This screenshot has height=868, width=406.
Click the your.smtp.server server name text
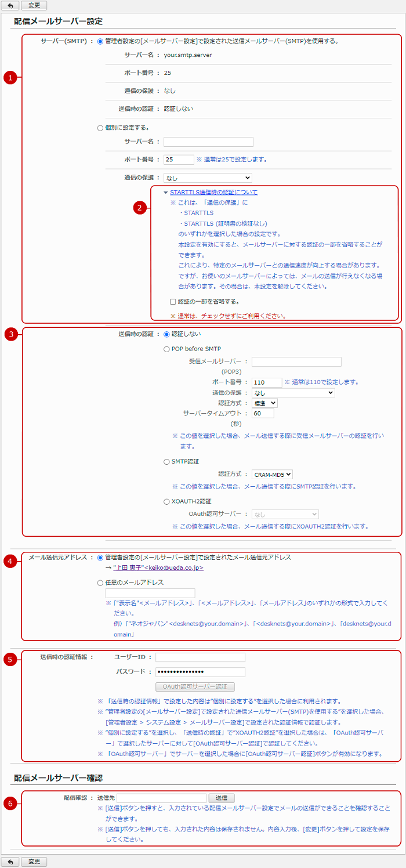[188, 55]
